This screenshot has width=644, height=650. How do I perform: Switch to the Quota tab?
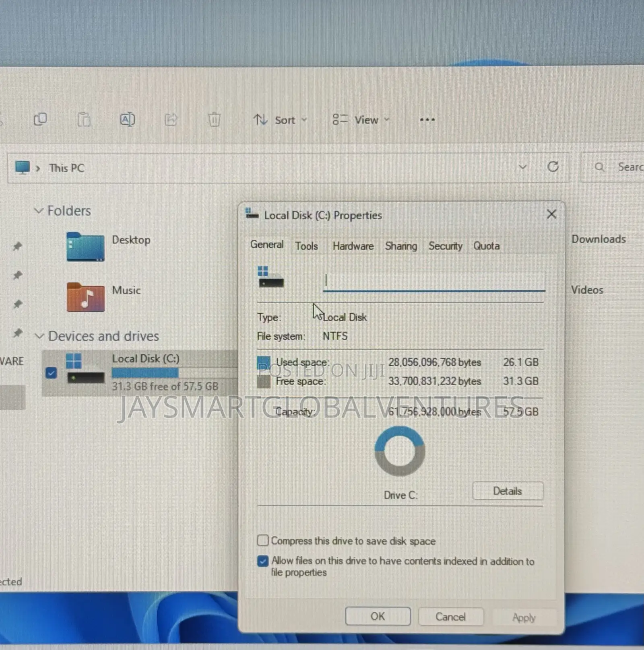[486, 246]
